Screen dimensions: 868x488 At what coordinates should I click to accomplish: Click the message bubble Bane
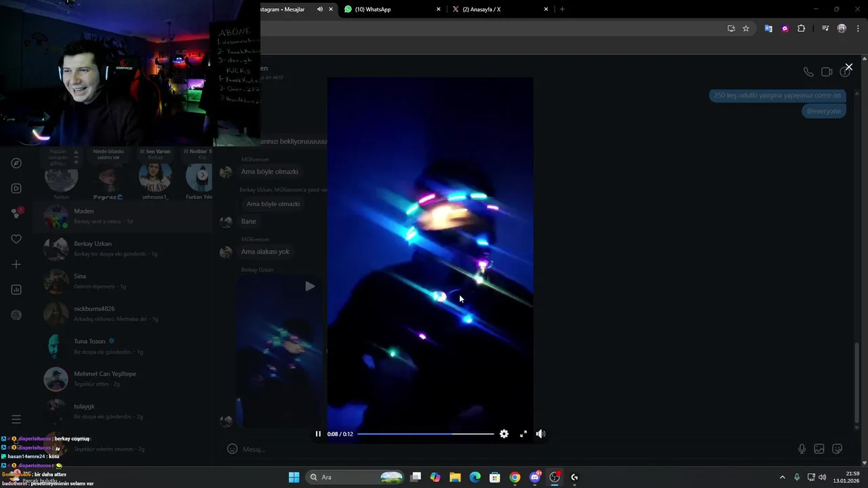[249, 221]
